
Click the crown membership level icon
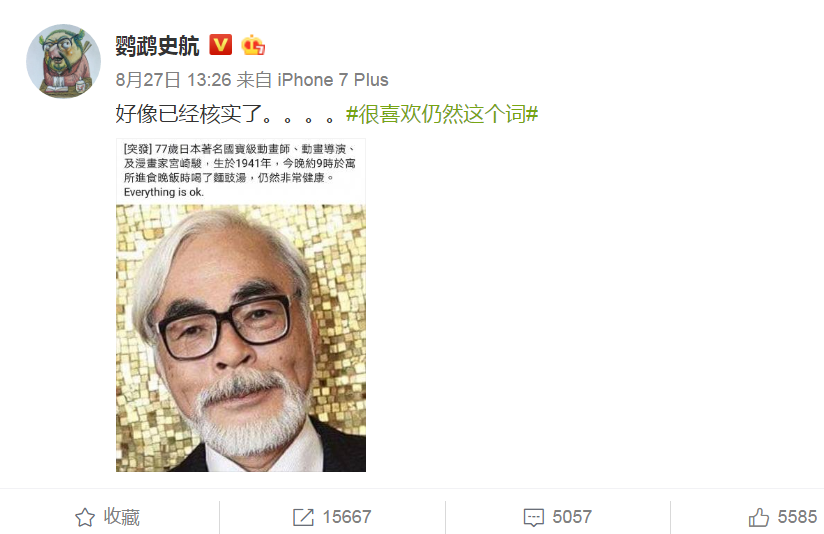[253, 45]
